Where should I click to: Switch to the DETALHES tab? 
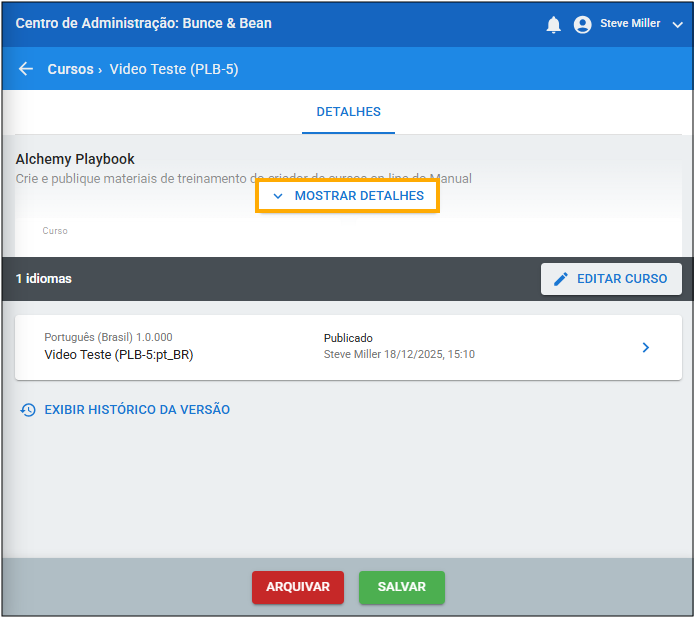point(348,112)
